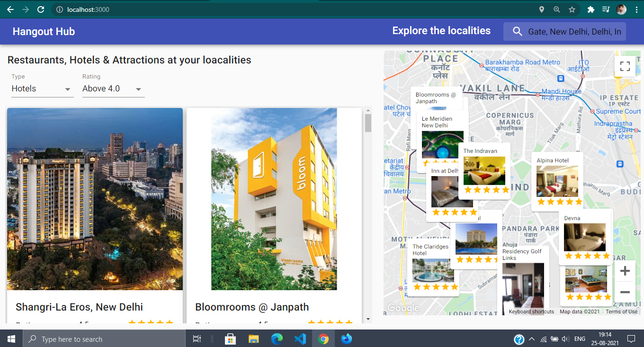Select Bloomrooms @ Janpath map marker
Image resolution: width=644 pixels, height=347 pixels.
point(436,98)
